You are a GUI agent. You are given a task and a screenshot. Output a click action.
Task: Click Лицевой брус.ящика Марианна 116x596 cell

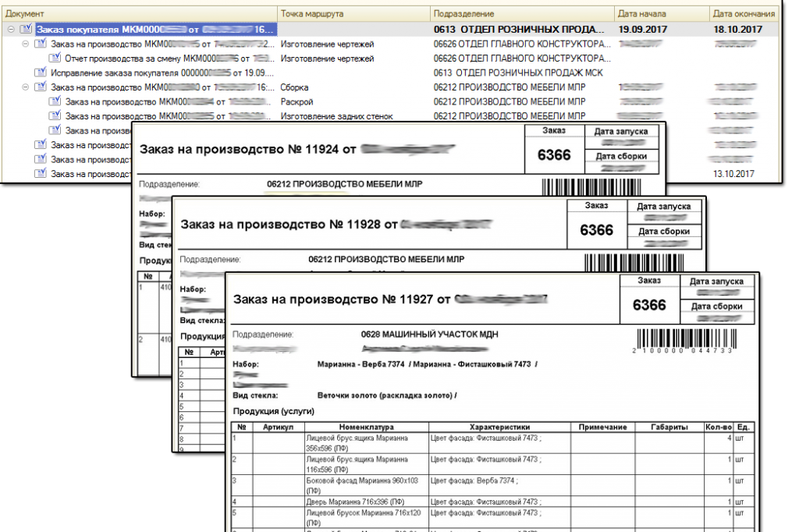(x=367, y=464)
